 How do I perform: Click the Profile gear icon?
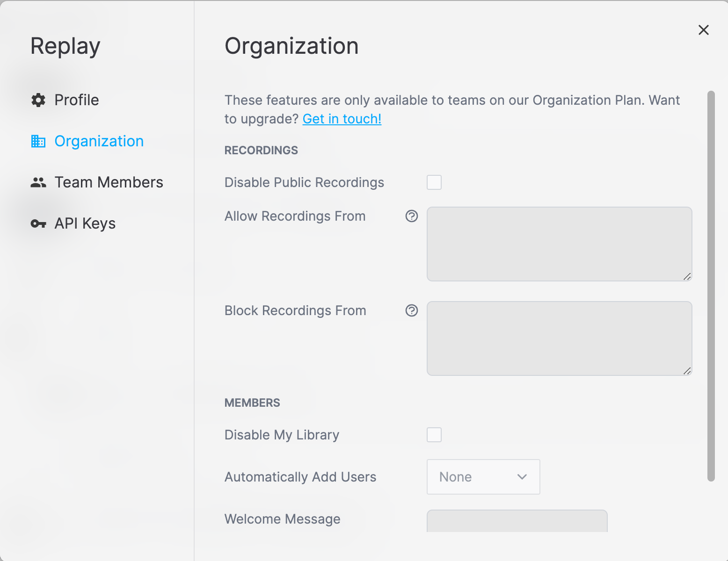coord(38,100)
